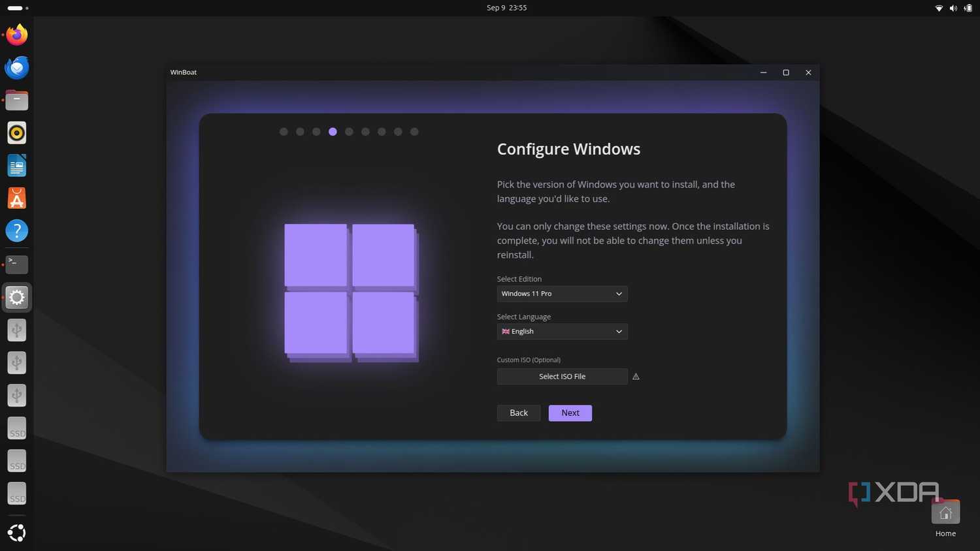Go Back to the previous setup step
This screenshot has height=551, width=980.
[519, 413]
